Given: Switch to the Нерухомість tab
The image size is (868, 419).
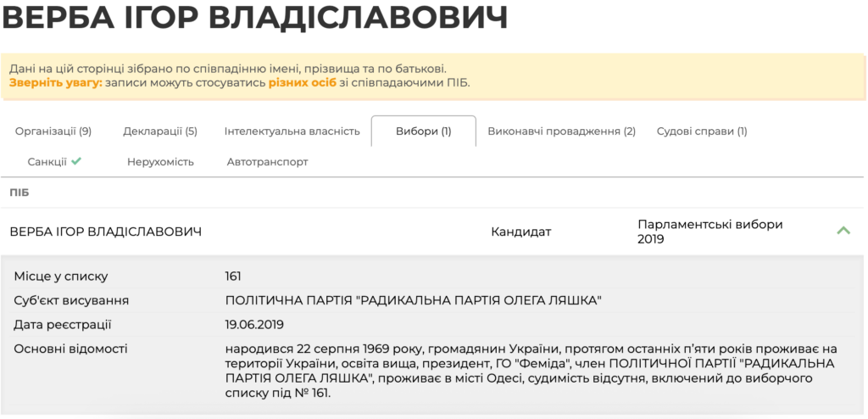Looking at the screenshot, I should click(x=160, y=162).
